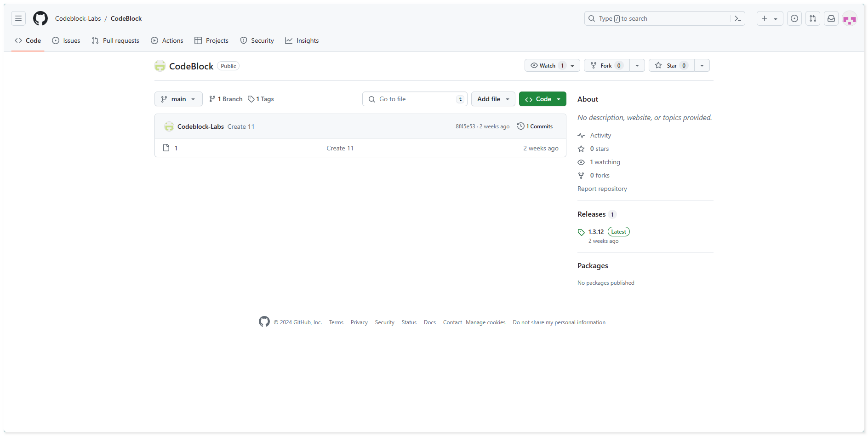Screen dimensions: 868x436
Task: Click the GitHub logo in header
Action: [40, 18]
